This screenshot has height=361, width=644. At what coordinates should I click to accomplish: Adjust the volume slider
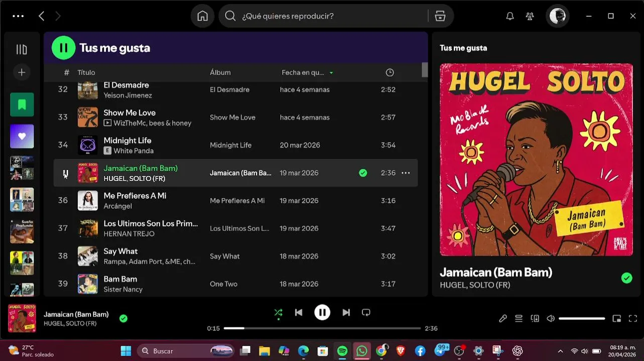click(x=582, y=318)
